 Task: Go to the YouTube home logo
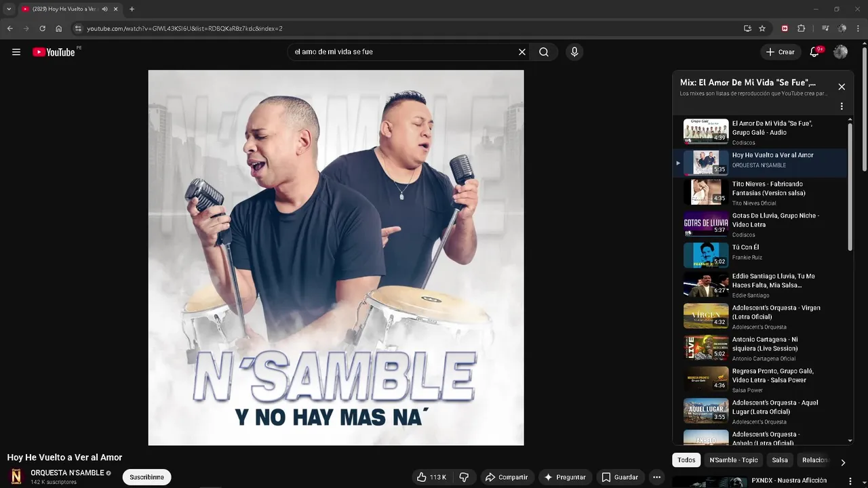[54, 52]
